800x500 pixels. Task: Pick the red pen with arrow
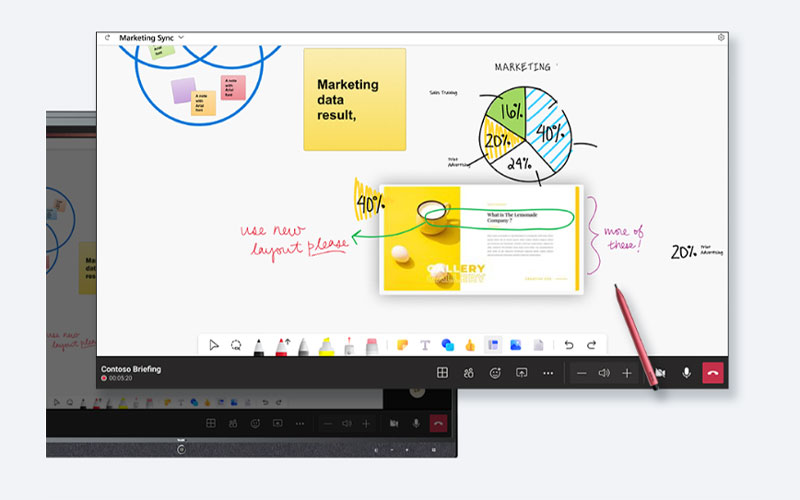pyautogui.click(x=282, y=347)
